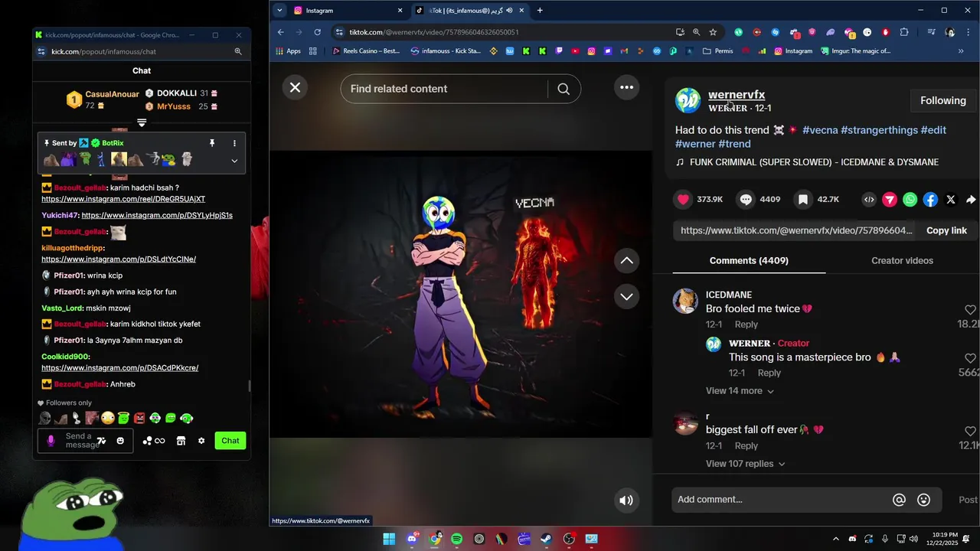
Task: Click the Chat send button in Kick
Action: click(230, 441)
